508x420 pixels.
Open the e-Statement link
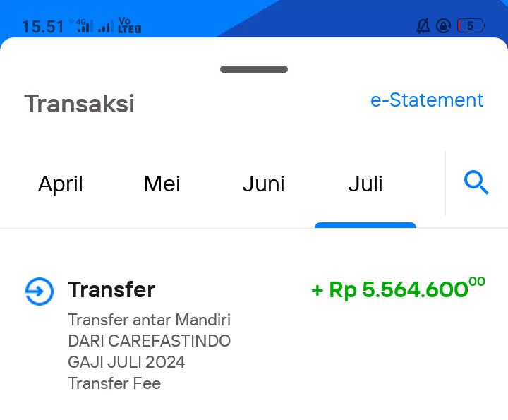click(427, 100)
